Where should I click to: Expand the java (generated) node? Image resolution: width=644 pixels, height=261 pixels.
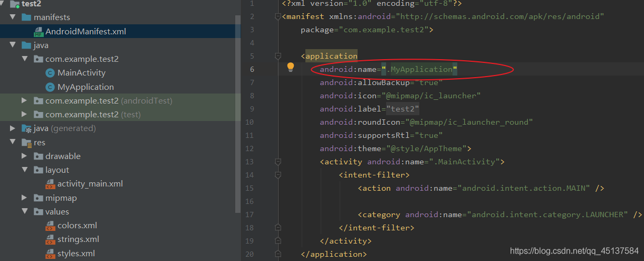click(x=13, y=128)
